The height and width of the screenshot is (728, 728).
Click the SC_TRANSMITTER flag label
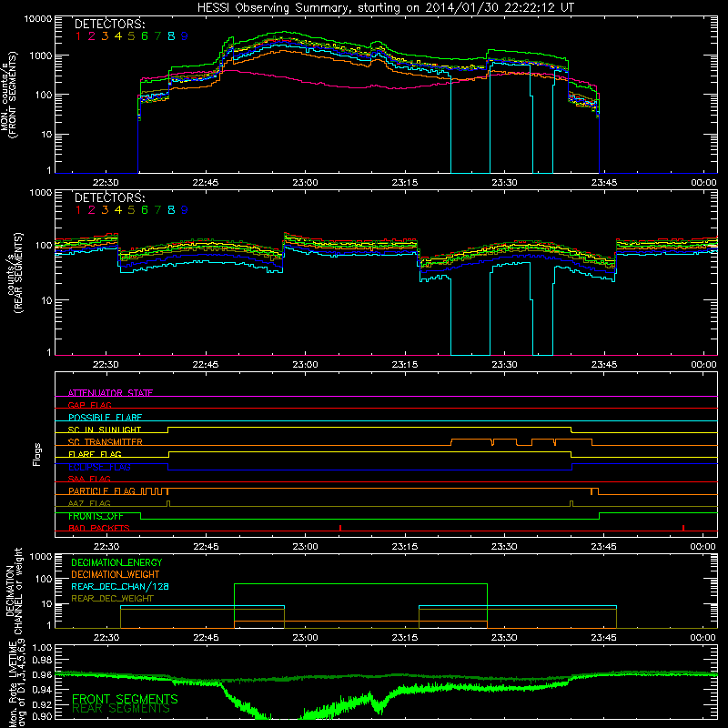pos(106,442)
